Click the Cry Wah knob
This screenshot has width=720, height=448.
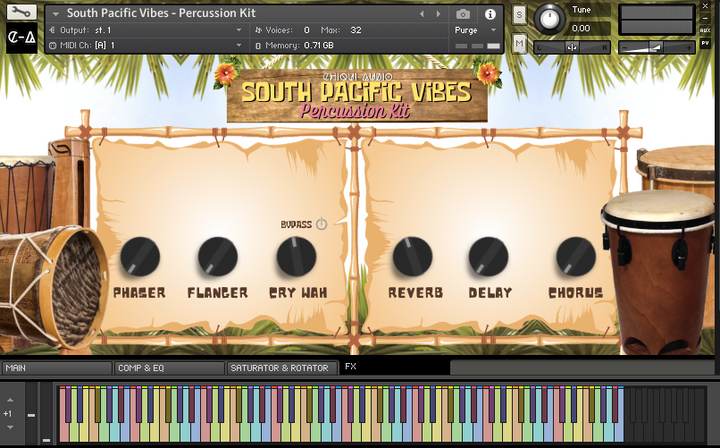[x=296, y=256]
